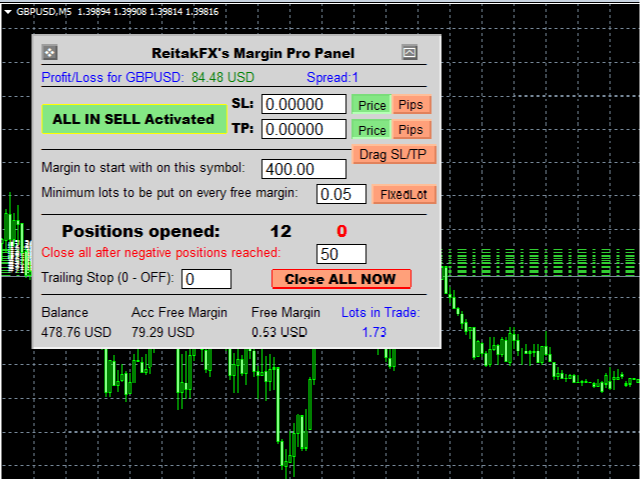
Task: Click red negative positions count 0
Action: [342, 231]
